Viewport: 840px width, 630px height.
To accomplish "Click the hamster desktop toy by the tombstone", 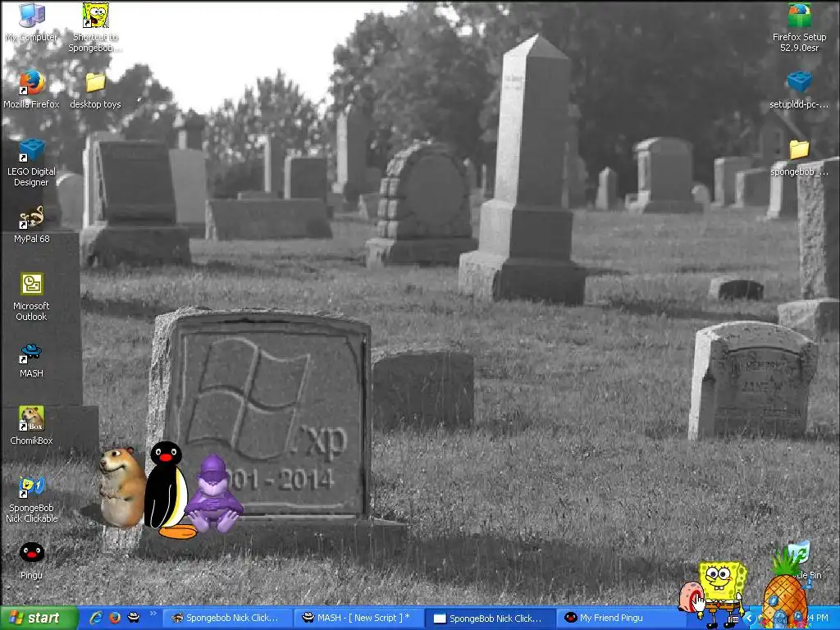I will pyautogui.click(x=122, y=486).
